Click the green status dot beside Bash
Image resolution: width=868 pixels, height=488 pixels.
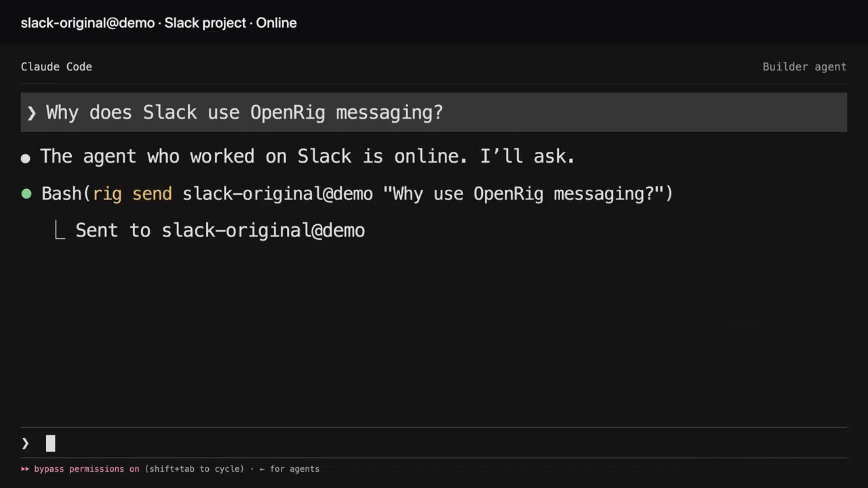tap(26, 194)
